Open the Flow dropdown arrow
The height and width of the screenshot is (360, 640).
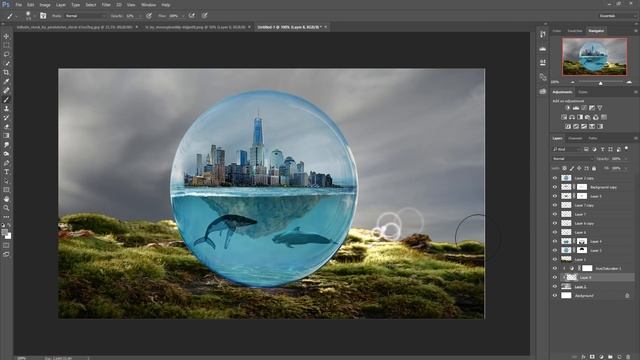183,16
